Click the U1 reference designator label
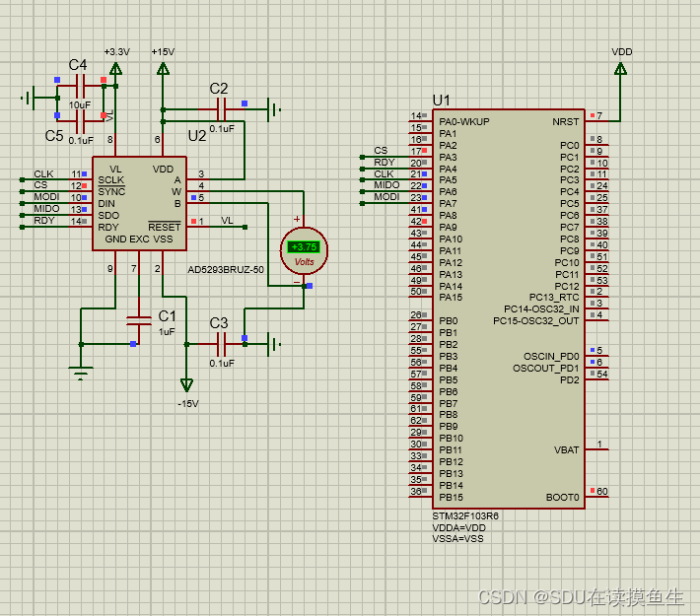Screen dimensions: 700x616 point(441,101)
